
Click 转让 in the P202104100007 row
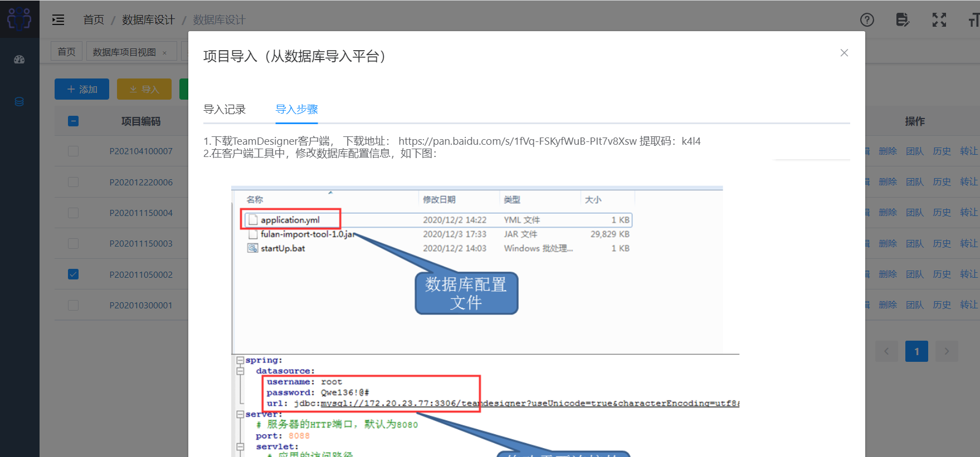(x=969, y=151)
